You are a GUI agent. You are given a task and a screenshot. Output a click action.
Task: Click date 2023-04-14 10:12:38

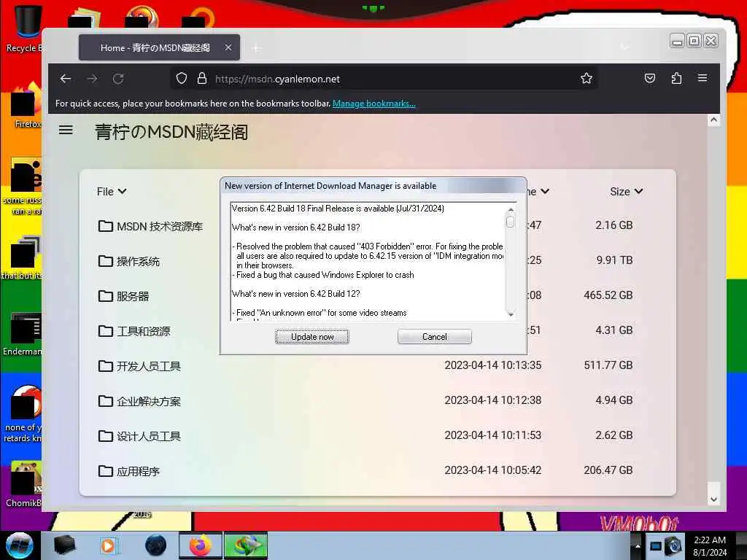coord(493,400)
